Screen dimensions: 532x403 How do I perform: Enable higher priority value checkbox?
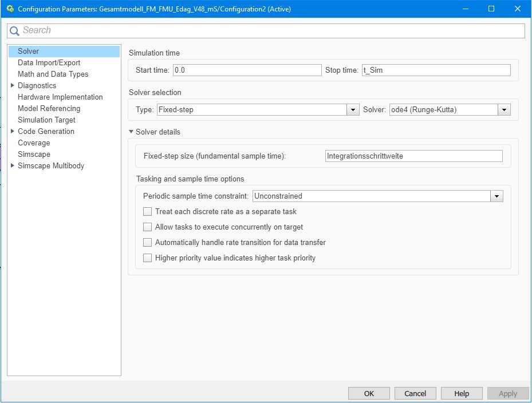tap(148, 258)
